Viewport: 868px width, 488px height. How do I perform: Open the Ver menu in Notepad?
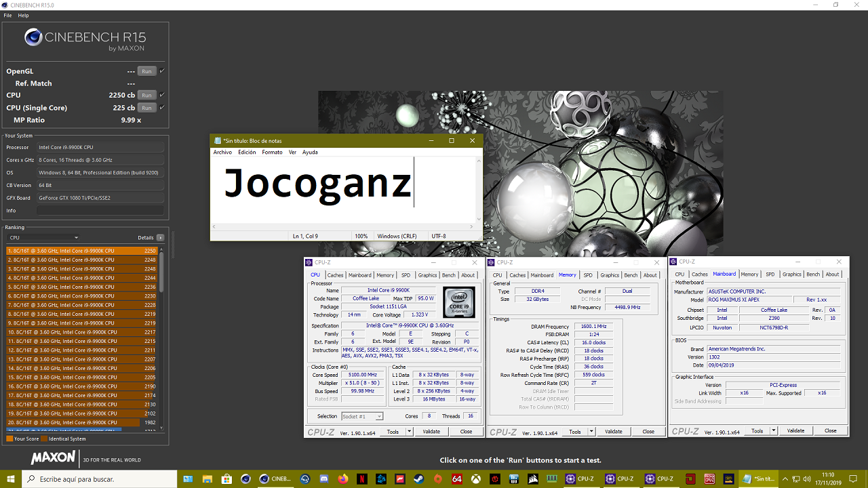click(292, 152)
